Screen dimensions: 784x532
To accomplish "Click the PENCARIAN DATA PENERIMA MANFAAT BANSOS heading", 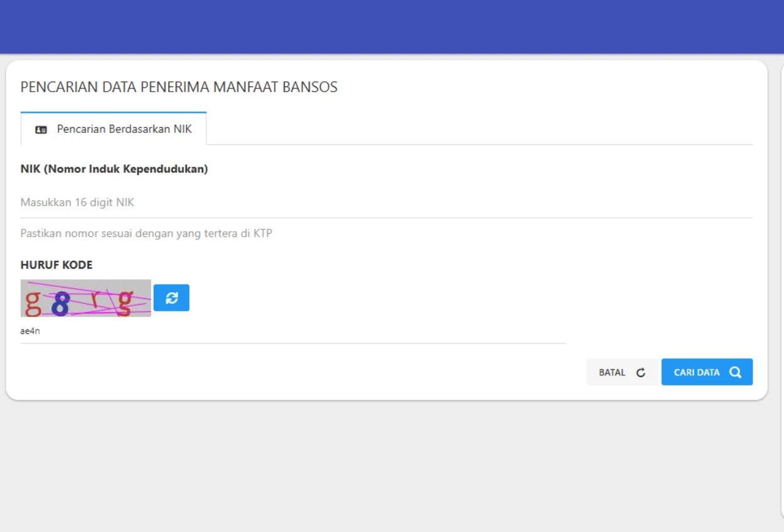I will click(x=179, y=87).
